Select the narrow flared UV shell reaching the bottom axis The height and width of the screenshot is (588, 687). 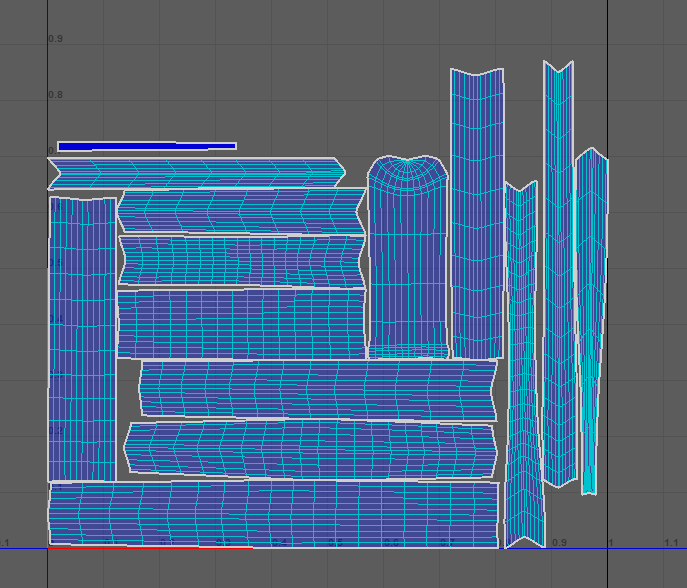click(523, 365)
